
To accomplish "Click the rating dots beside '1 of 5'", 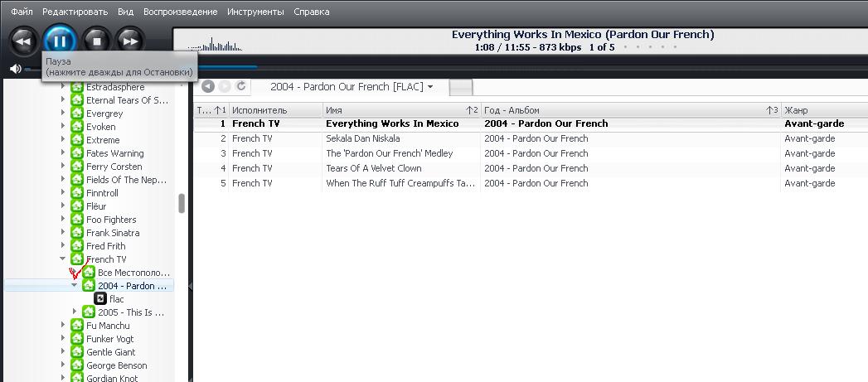I will coord(650,47).
